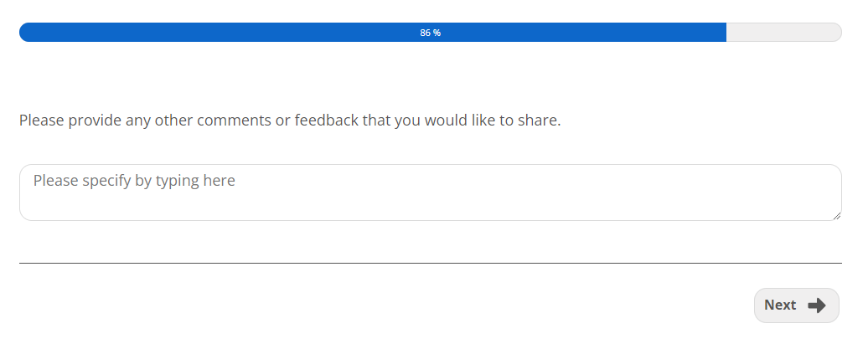Click the comments or feedback question text

(289, 121)
